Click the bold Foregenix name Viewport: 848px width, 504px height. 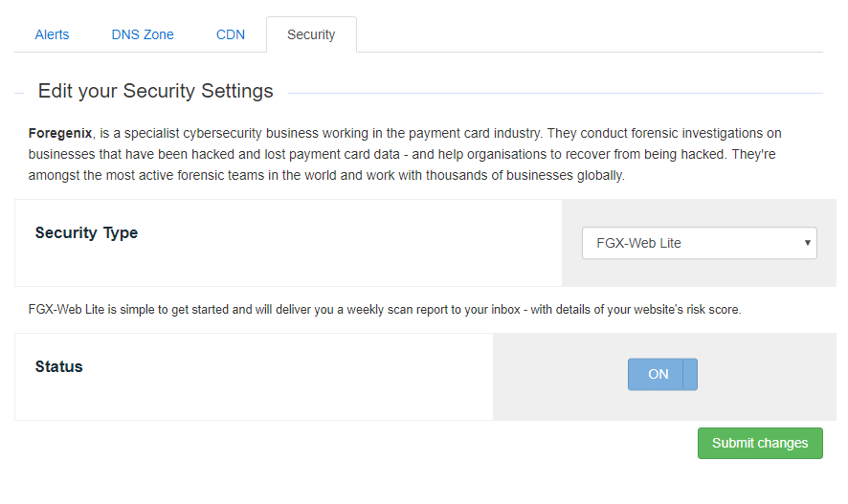[60, 133]
